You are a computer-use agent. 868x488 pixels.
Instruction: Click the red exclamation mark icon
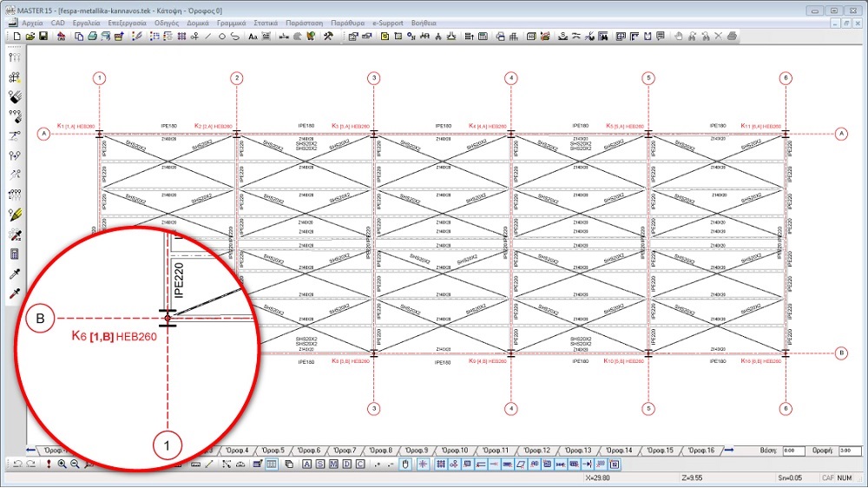coord(49,465)
